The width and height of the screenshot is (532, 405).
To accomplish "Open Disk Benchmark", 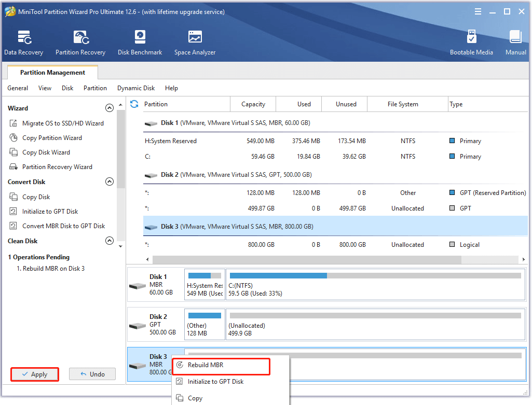I will 140,43.
